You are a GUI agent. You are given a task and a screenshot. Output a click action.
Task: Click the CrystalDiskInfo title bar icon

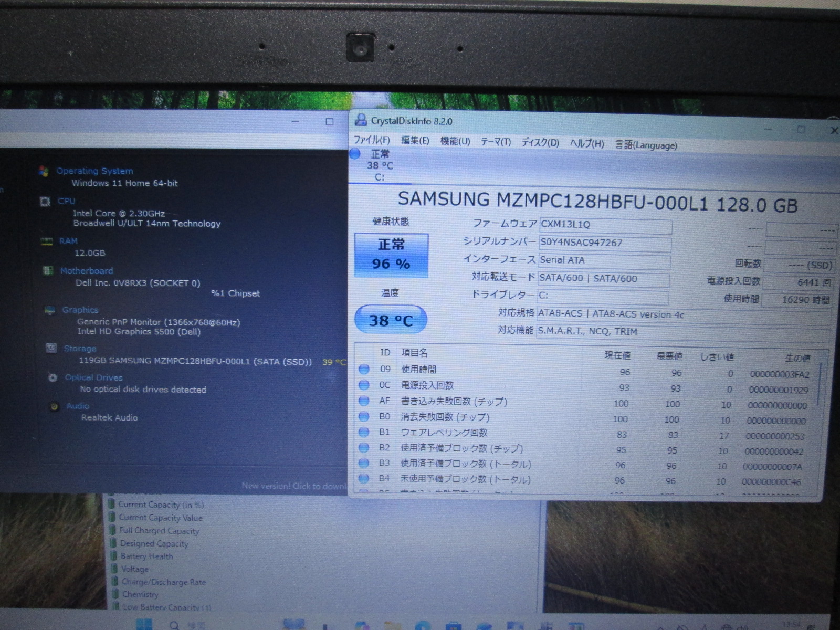click(x=360, y=120)
